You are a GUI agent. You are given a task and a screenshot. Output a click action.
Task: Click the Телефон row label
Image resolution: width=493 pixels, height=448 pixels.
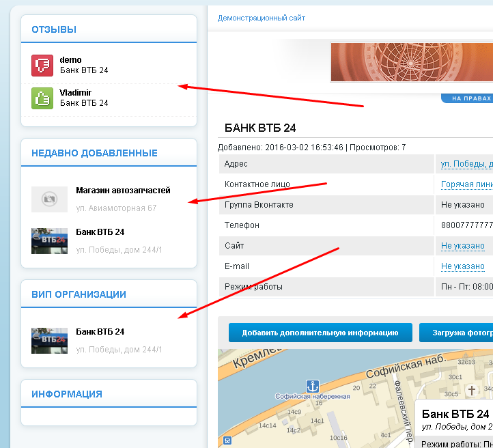(242, 225)
